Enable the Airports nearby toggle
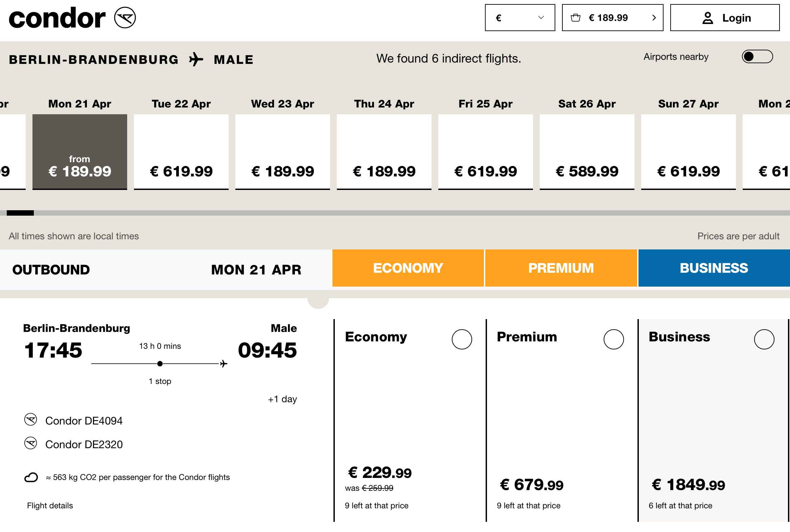This screenshot has height=532, width=790. click(758, 57)
